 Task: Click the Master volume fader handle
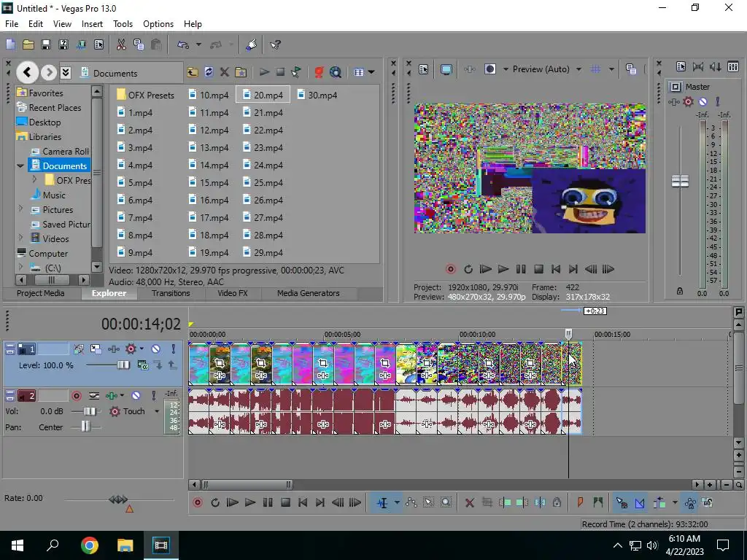click(680, 181)
